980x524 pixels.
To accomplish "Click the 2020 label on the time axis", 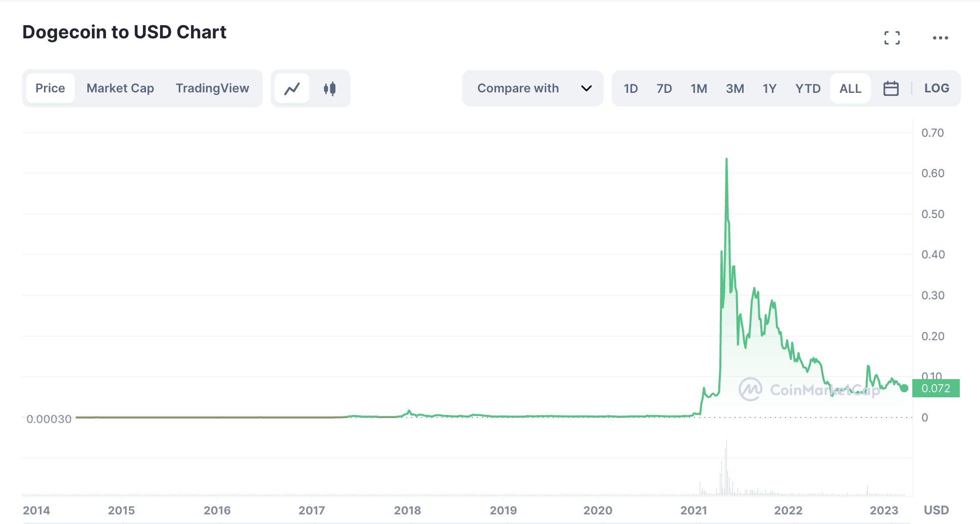I will (598, 510).
